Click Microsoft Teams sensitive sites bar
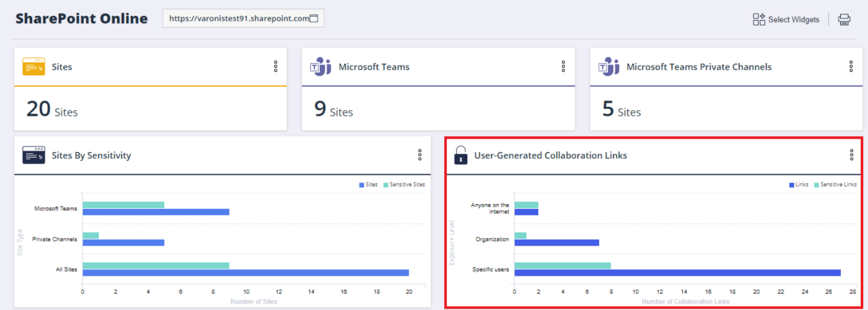The height and width of the screenshot is (310, 868). click(124, 205)
